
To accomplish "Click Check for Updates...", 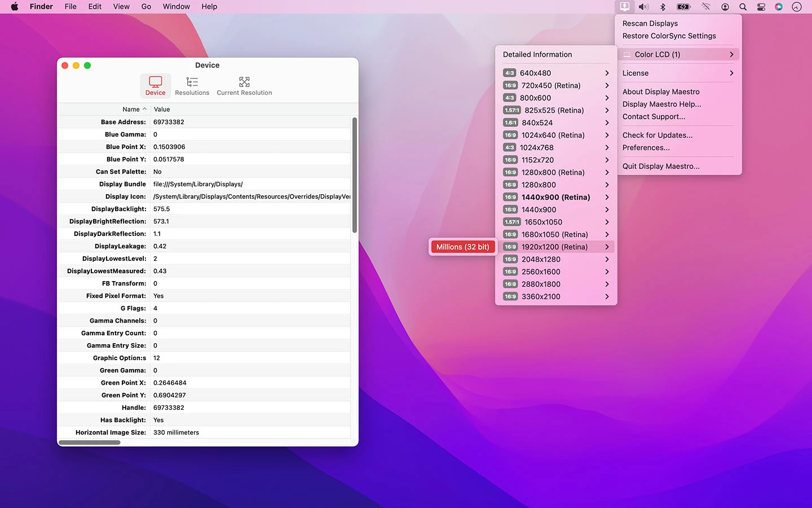I will click(x=657, y=135).
